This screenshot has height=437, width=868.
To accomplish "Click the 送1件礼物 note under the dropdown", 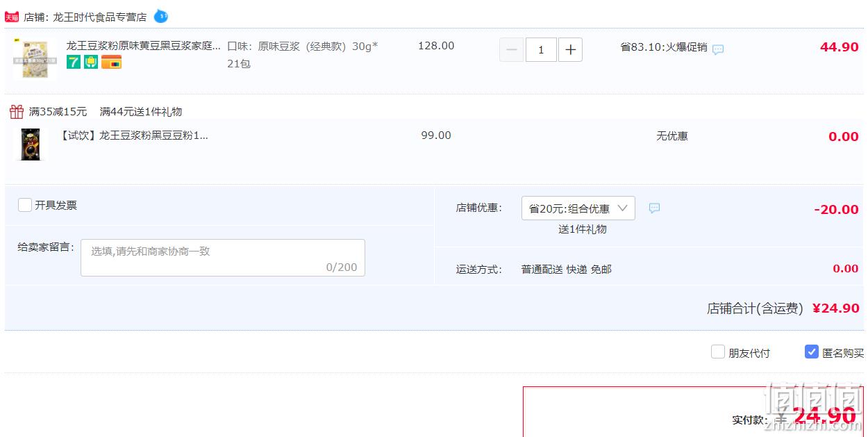I will 583,229.
